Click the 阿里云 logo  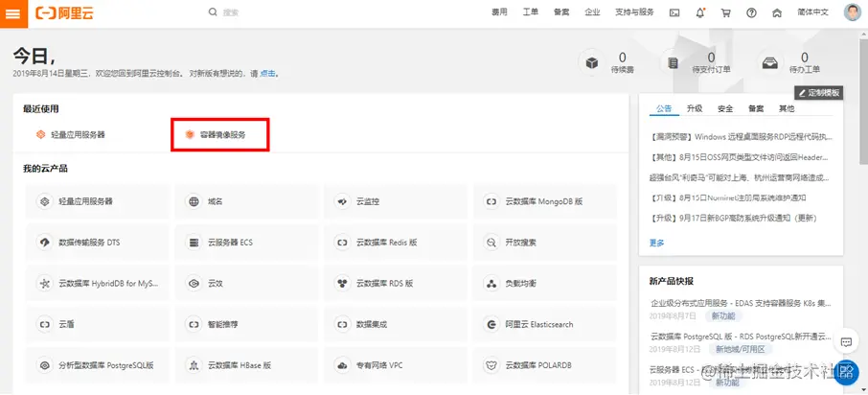64,13
